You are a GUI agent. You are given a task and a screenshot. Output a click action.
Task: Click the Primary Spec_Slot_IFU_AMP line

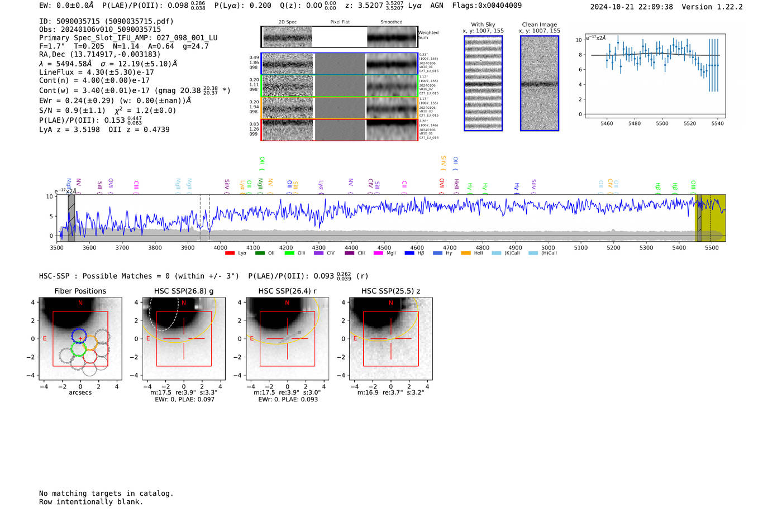pos(128,38)
